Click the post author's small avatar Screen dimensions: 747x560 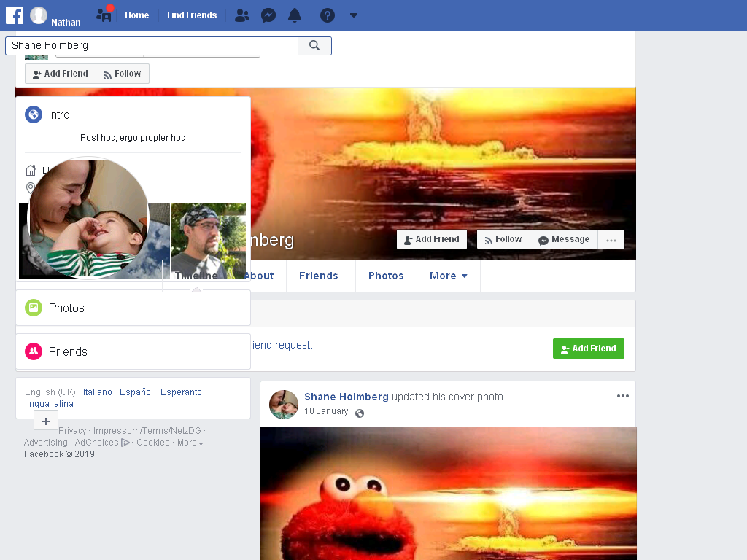284,404
